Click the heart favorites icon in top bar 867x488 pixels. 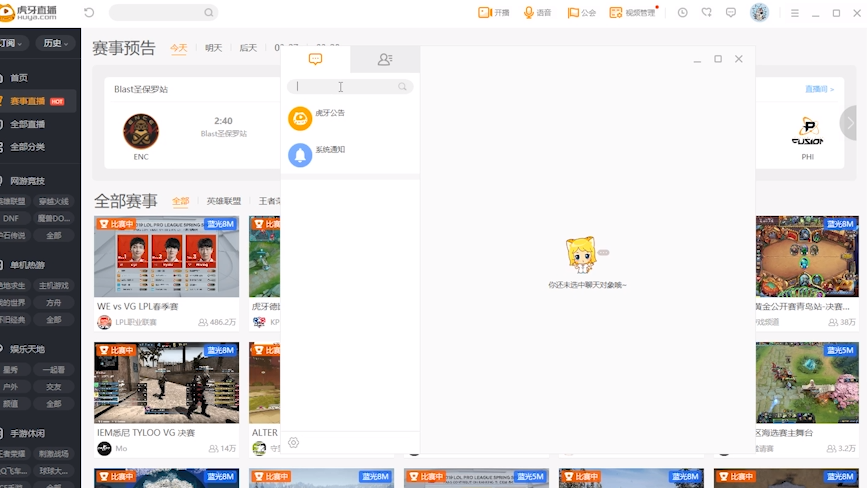pos(707,13)
